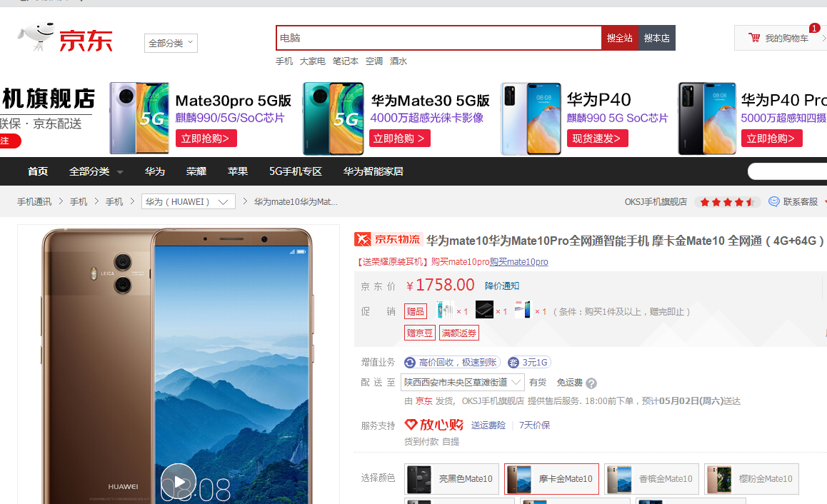The width and height of the screenshot is (827, 504).
Task: Click the 手机 hot search suggestion
Action: click(x=284, y=61)
